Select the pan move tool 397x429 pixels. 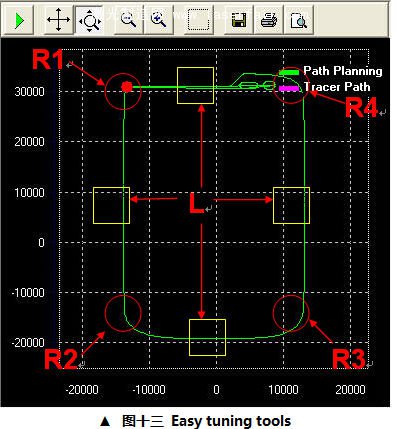59,20
